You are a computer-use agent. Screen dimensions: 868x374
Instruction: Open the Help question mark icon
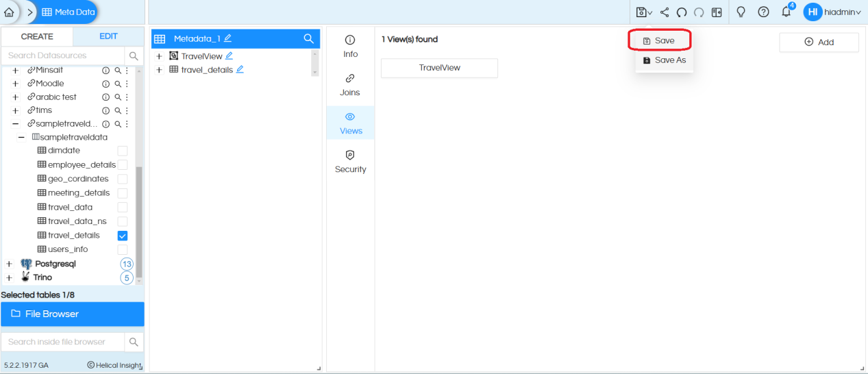point(764,12)
